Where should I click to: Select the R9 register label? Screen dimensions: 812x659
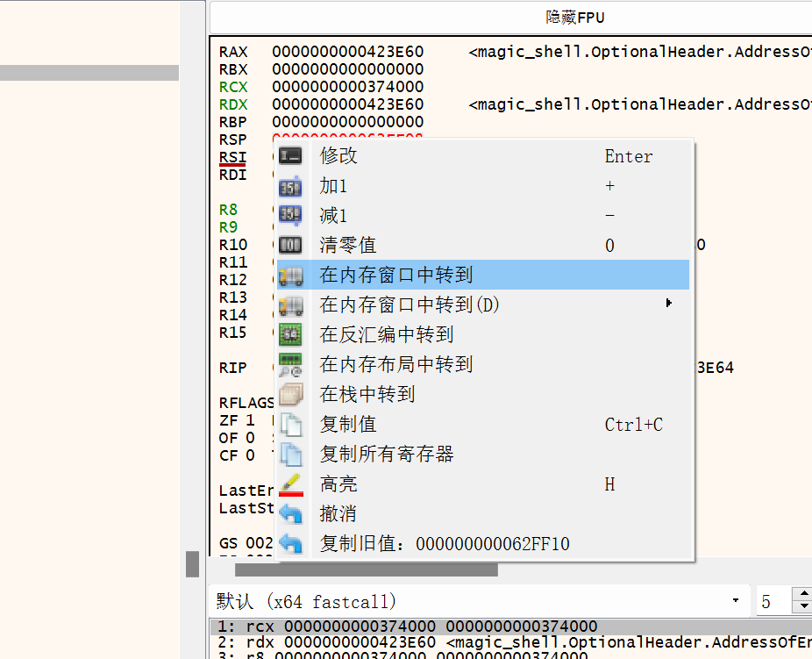tap(228, 227)
